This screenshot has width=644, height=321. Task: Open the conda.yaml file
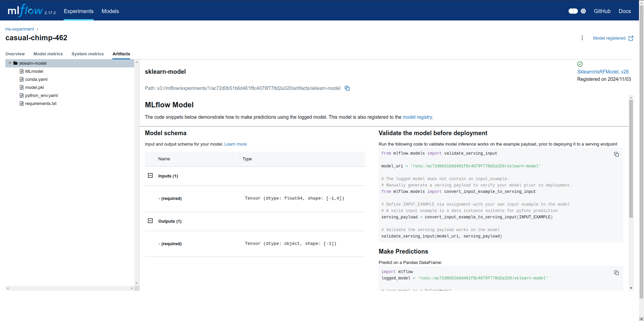tap(36, 79)
